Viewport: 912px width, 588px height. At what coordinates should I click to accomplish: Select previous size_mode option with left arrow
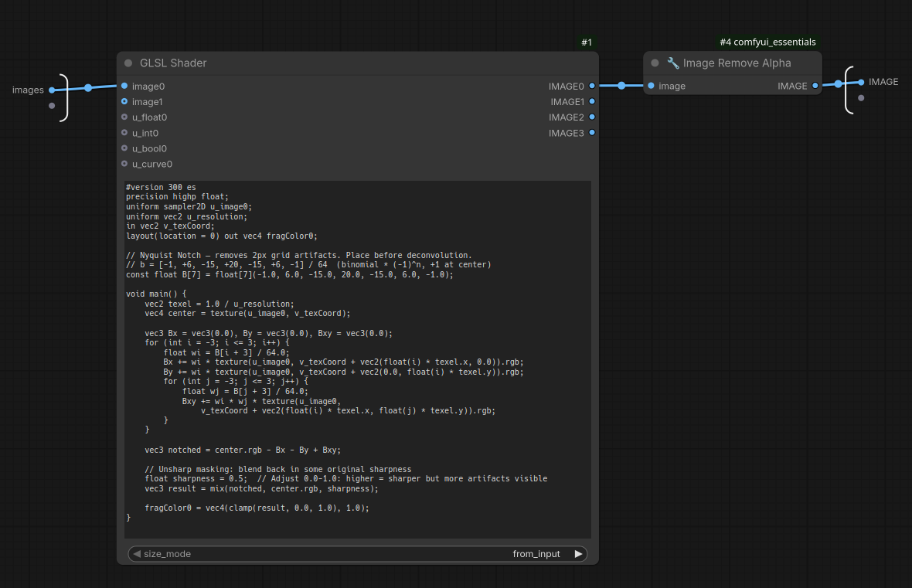pyautogui.click(x=137, y=554)
